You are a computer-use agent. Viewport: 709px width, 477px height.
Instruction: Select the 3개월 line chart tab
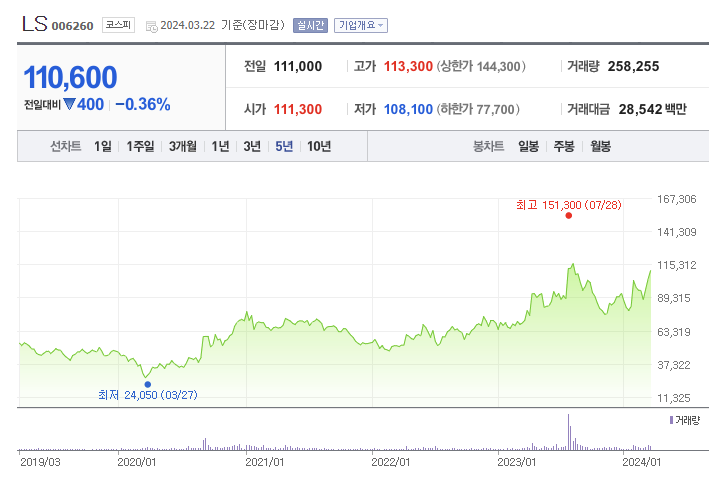pyautogui.click(x=183, y=146)
